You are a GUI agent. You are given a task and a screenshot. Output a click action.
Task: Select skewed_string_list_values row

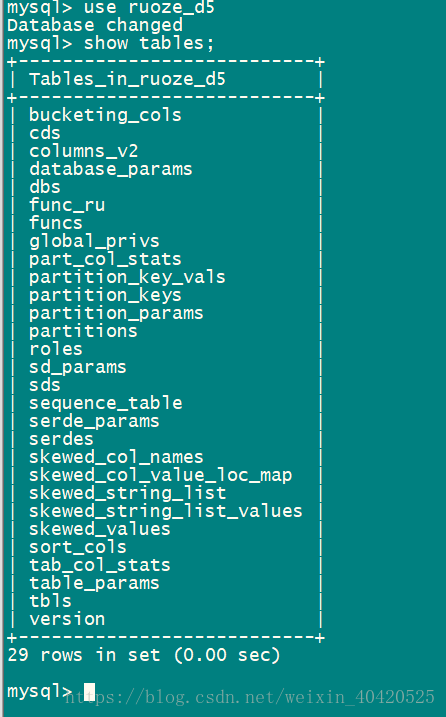click(x=166, y=511)
